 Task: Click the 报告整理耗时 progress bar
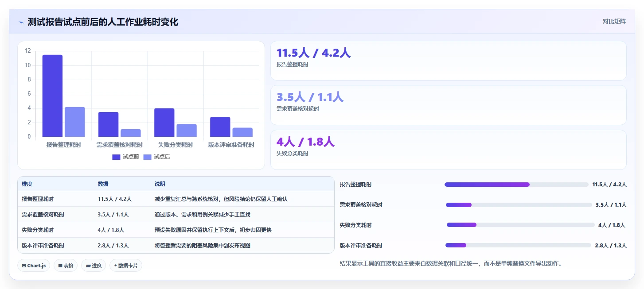click(x=516, y=185)
